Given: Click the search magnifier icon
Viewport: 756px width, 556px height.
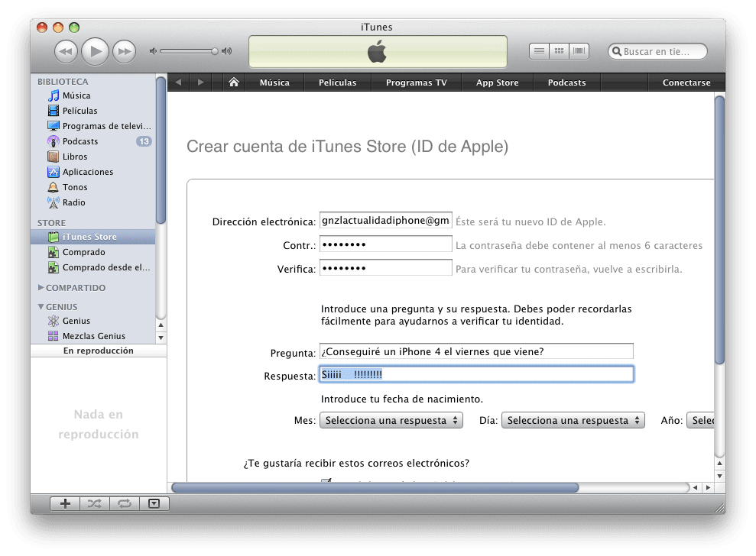Looking at the screenshot, I should click(x=616, y=51).
